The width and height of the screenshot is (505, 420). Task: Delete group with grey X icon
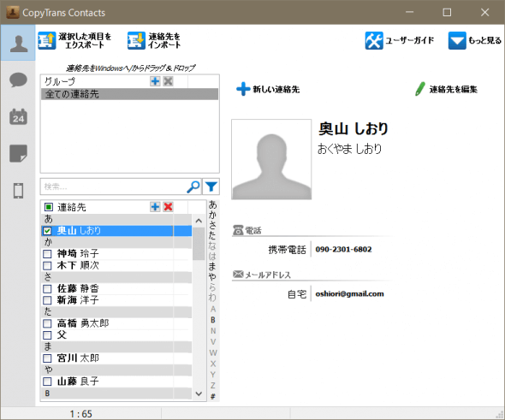pos(168,81)
